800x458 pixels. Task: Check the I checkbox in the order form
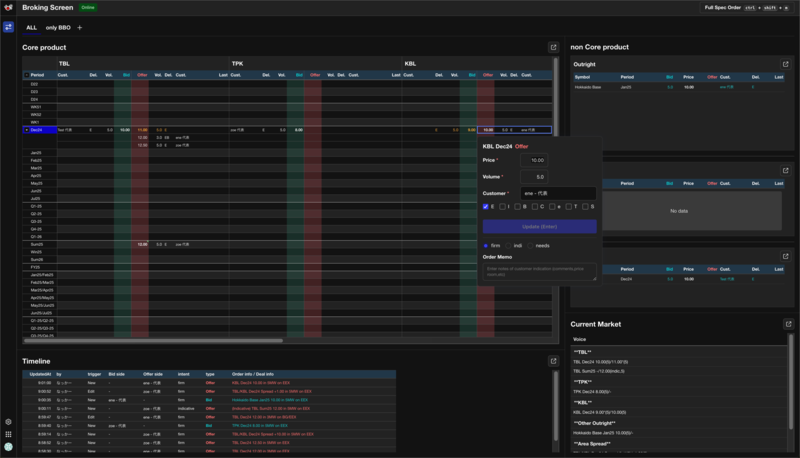(503, 207)
